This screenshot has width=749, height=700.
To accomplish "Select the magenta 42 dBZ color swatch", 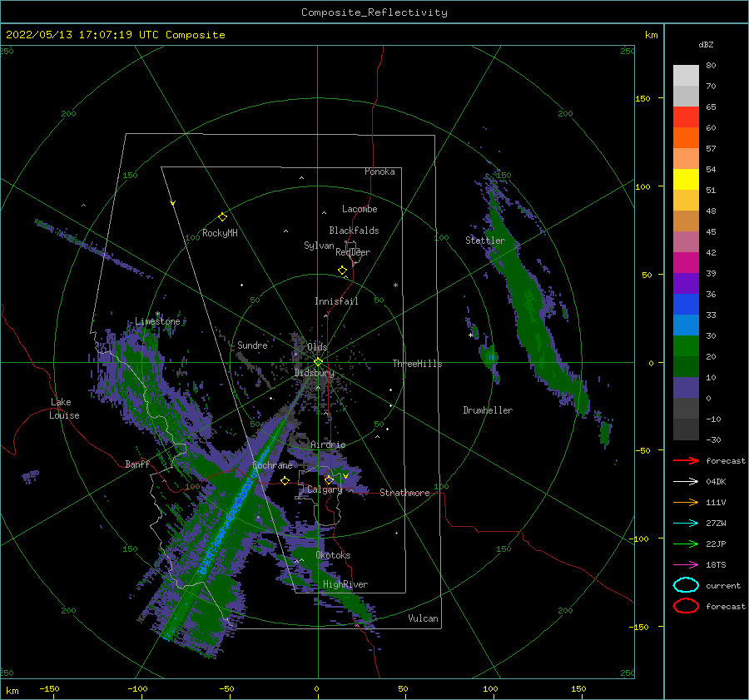I will pyautogui.click(x=686, y=262).
